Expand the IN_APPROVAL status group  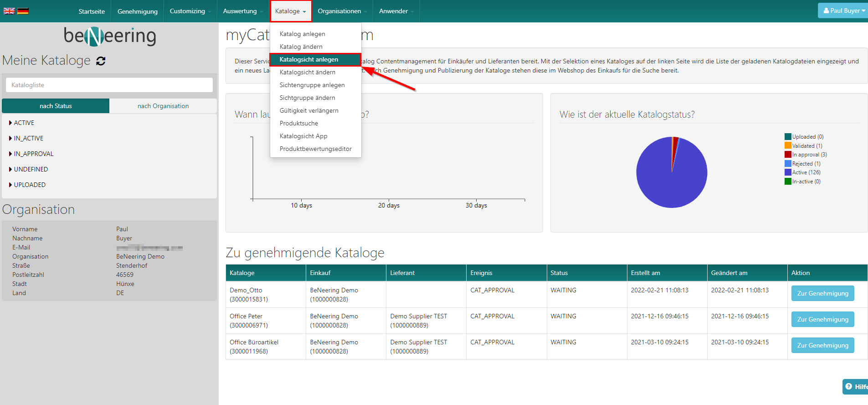point(33,154)
